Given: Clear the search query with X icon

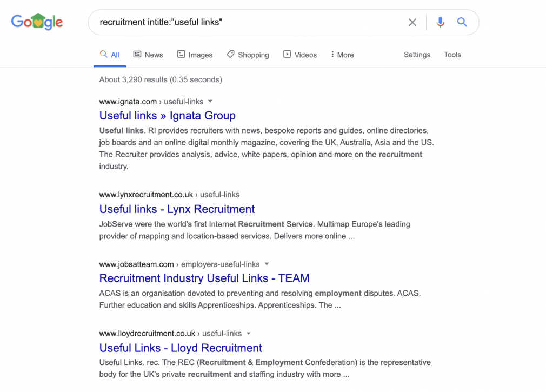Looking at the screenshot, I should coord(412,22).
